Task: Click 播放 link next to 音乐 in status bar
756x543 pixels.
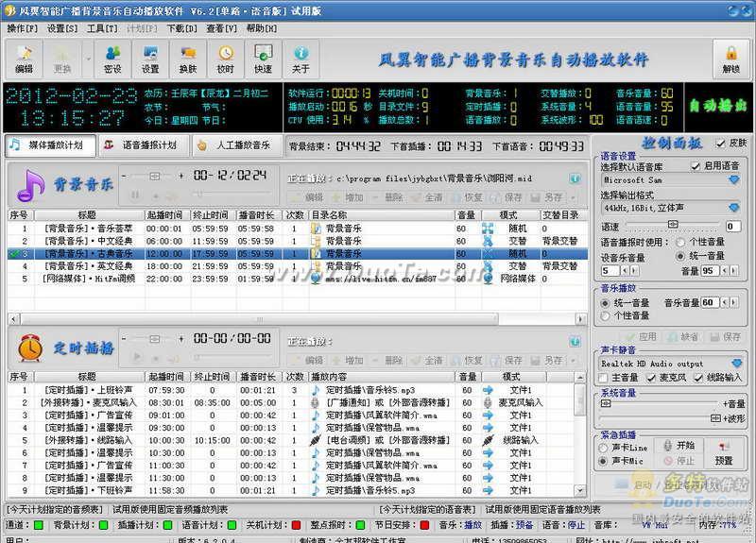Action: (x=473, y=525)
